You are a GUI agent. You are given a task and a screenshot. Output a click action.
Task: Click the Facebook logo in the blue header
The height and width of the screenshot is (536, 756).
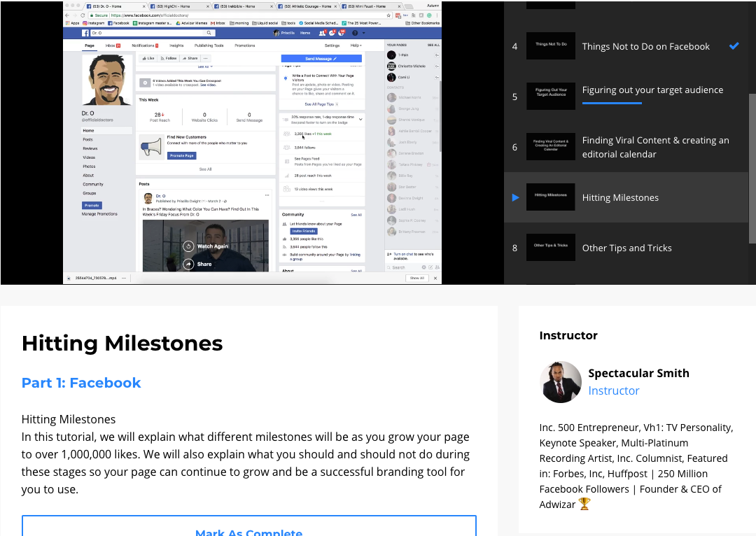86,33
